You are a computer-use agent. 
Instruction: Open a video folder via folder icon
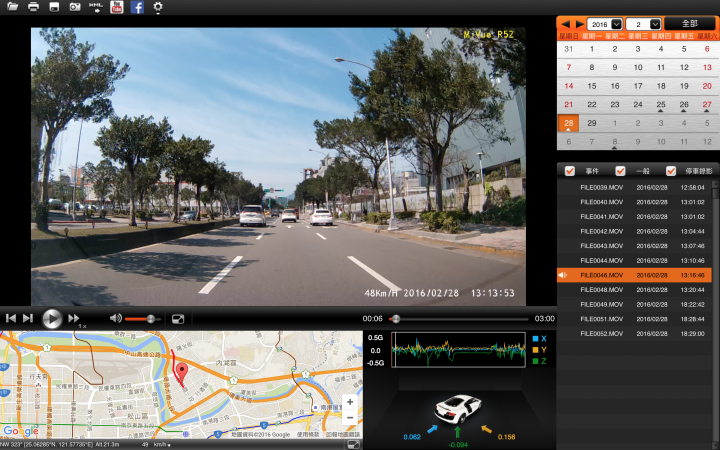[x=12, y=7]
